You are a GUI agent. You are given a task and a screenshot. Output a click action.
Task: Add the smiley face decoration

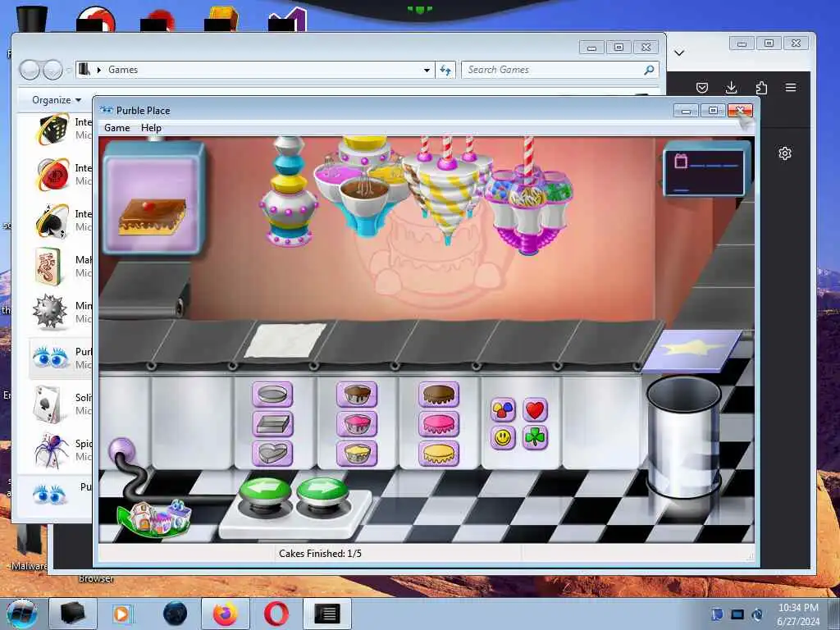pos(503,438)
